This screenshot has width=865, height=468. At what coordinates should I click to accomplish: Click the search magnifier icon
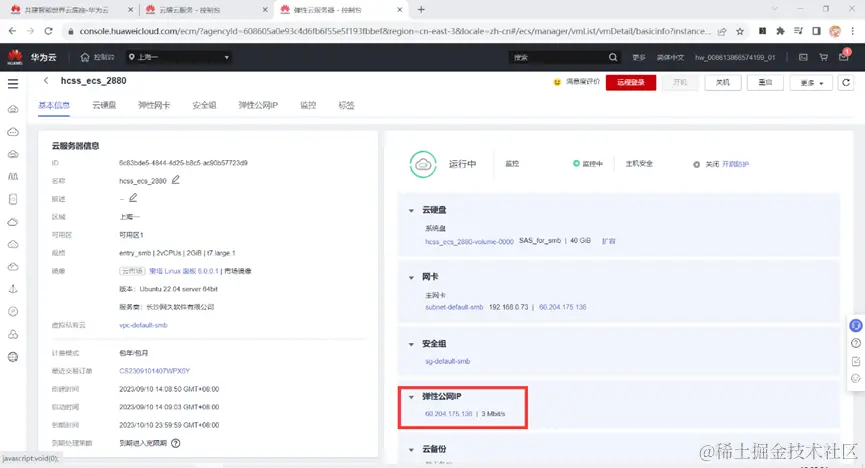613,57
